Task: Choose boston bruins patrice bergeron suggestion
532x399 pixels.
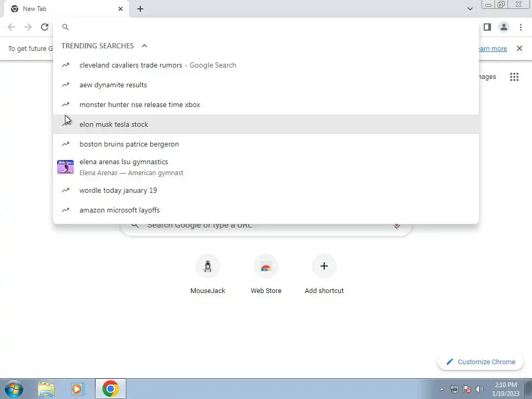Action: [x=266, y=144]
